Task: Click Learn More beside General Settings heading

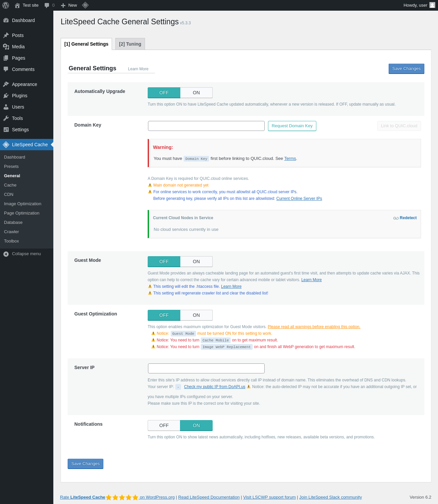Action: coord(138,69)
